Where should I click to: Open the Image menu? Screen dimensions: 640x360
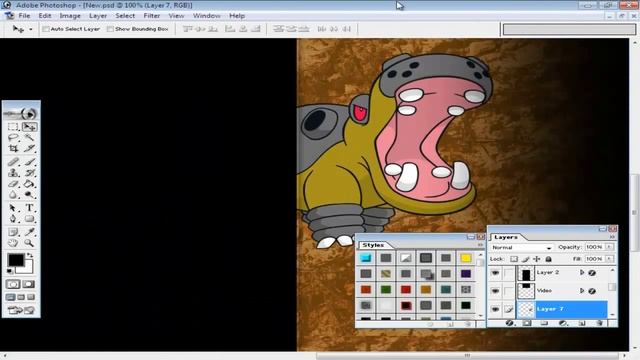(70, 16)
